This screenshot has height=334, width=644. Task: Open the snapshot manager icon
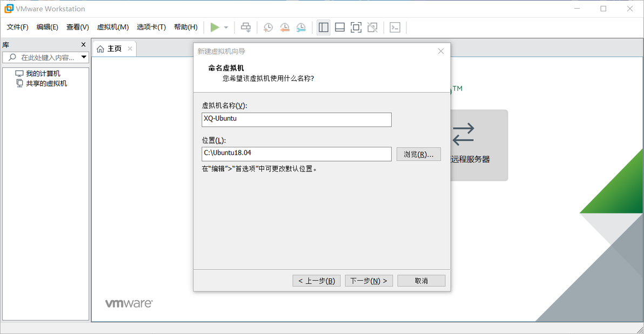300,28
